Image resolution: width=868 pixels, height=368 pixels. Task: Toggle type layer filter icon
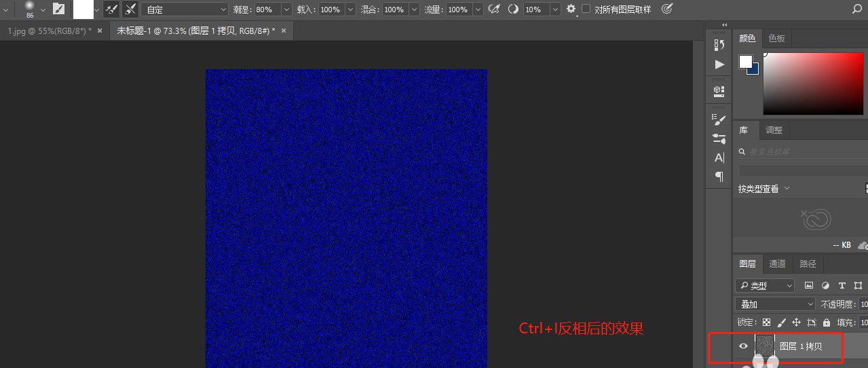pos(842,286)
